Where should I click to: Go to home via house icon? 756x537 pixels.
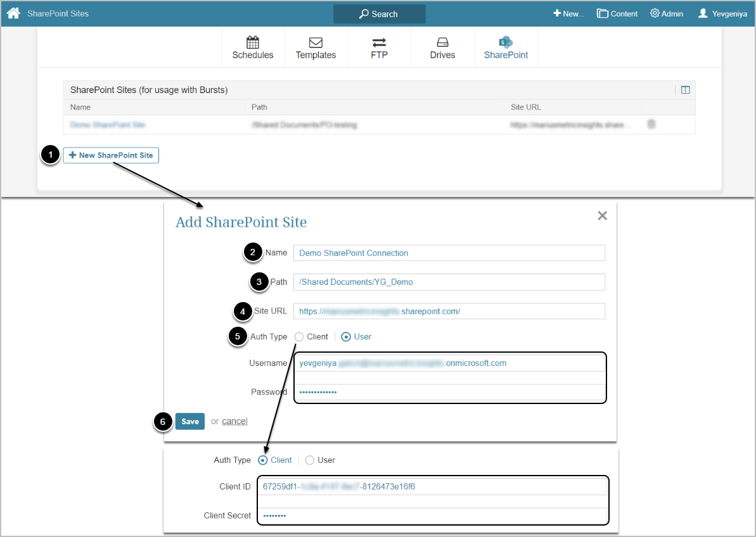(x=13, y=13)
